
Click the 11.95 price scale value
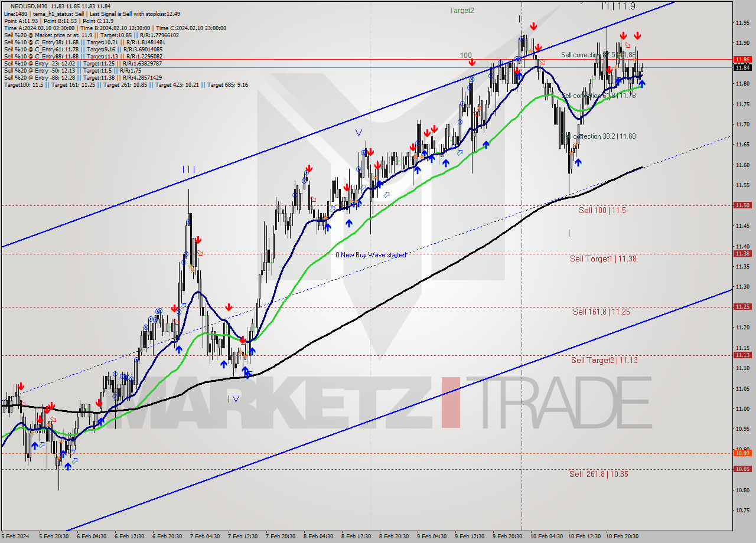742,23
